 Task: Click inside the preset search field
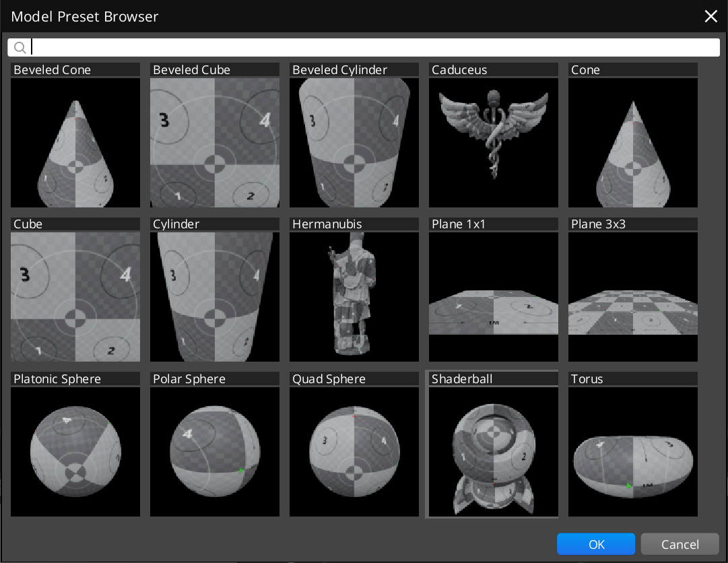(376, 47)
